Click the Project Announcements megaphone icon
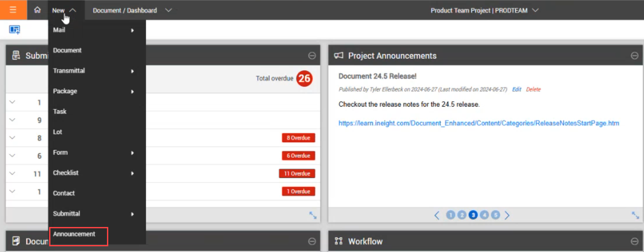644x252 pixels. point(338,56)
